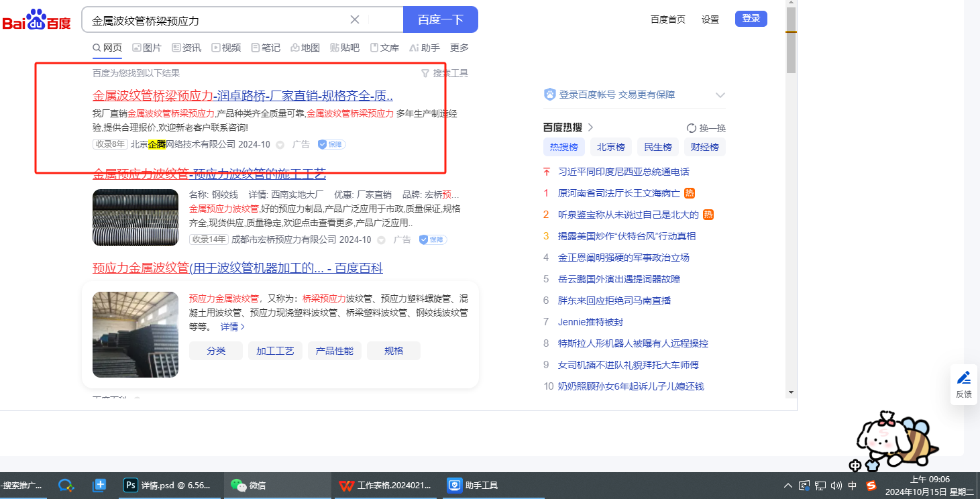Viewport: 980px width, 499px height.
Task: Clear the search box with X icon
Action: pos(355,19)
